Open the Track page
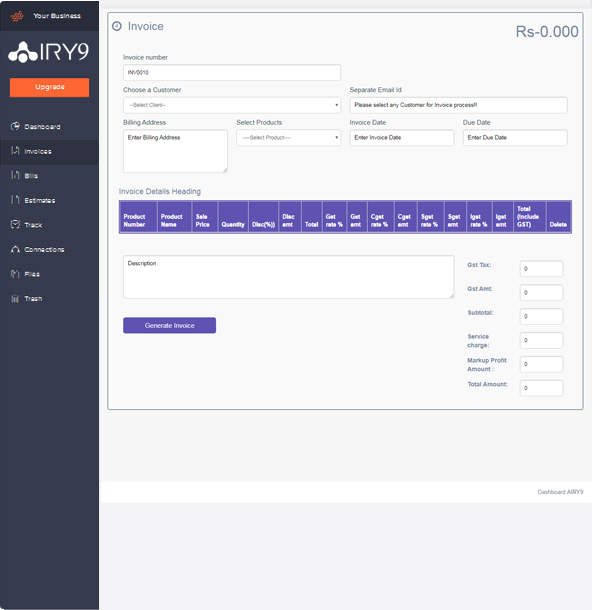 tap(33, 225)
